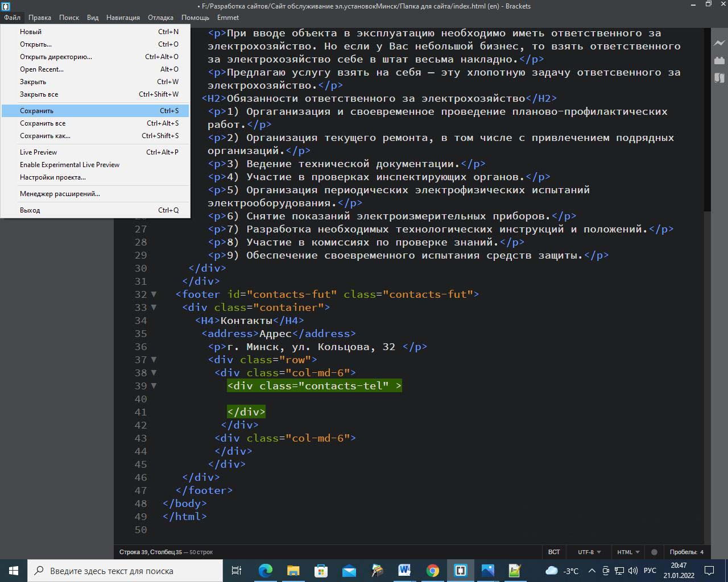The image size is (728, 582).
Task: Click the linting status circle indicator
Action: 654,552
